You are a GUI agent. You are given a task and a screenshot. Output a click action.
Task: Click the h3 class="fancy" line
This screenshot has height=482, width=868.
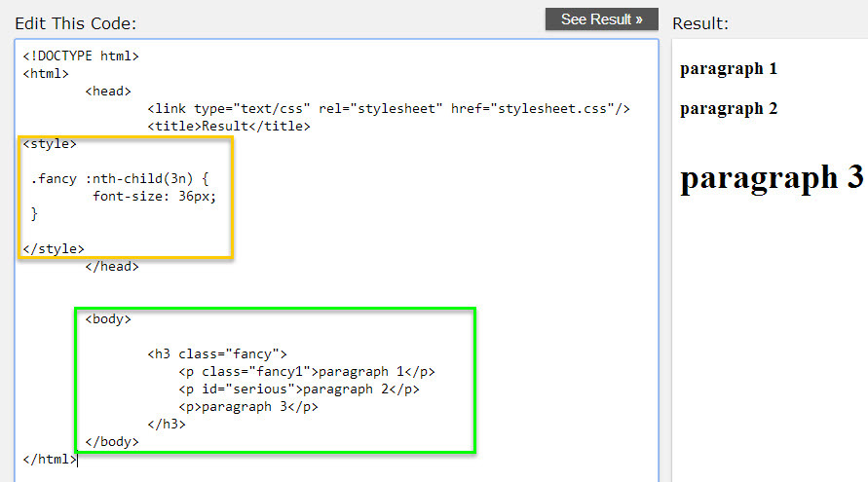(x=217, y=353)
